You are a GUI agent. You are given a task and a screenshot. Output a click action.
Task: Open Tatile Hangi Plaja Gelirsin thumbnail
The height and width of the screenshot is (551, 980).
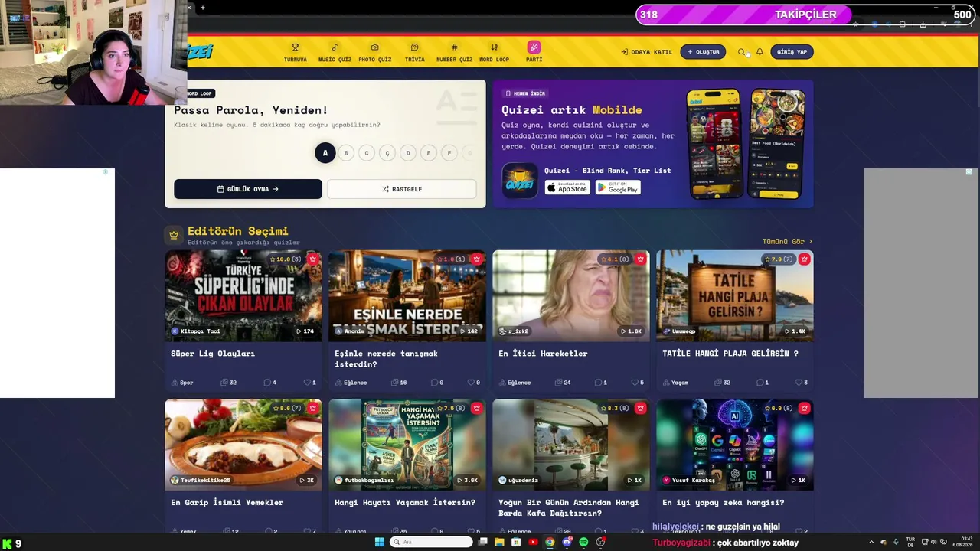735,296
